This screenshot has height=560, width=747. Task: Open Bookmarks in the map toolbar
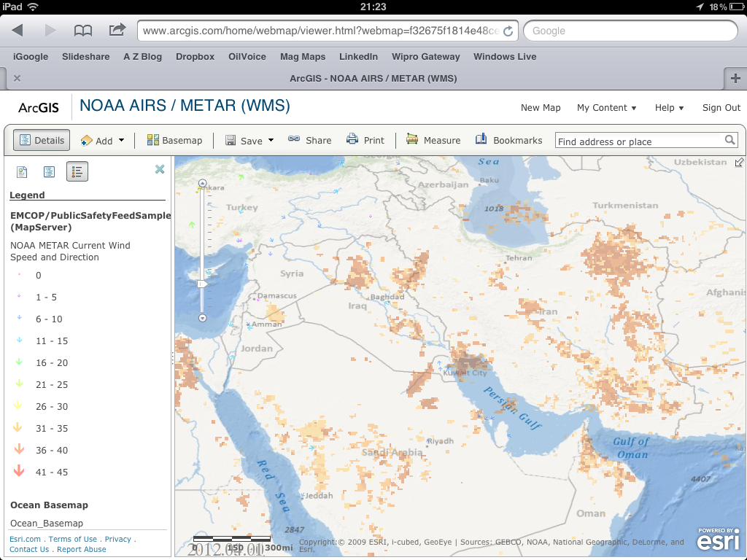[x=508, y=140]
